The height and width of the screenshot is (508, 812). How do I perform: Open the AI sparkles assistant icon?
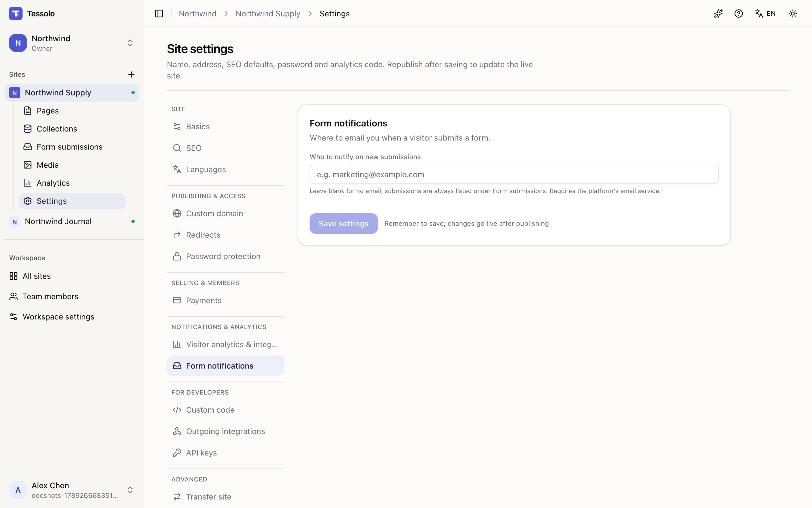click(718, 14)
